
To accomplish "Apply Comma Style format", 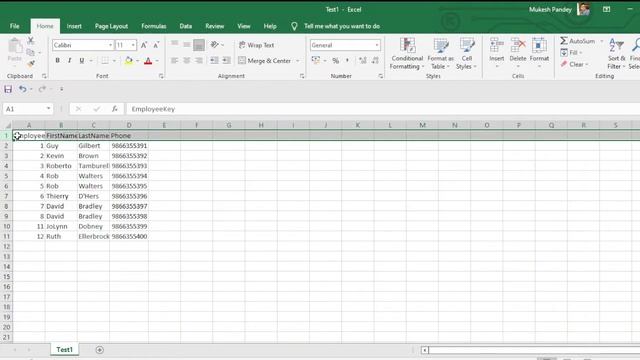I will [x=348, y=61].
